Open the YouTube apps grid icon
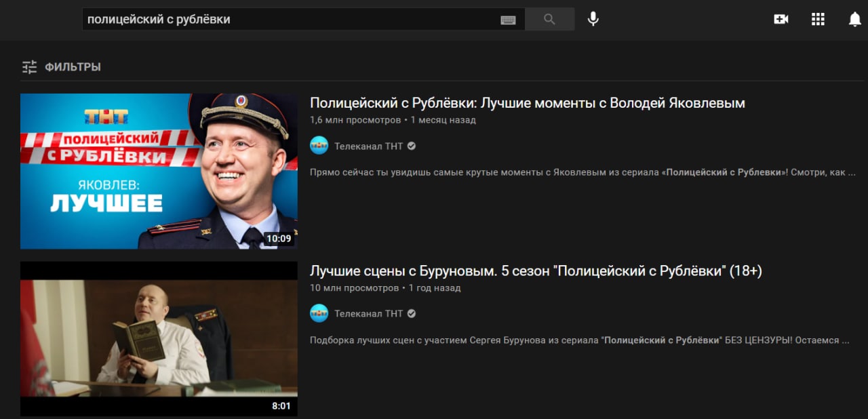This screenshot has height=419, width=868. click(x=818, y=19)
